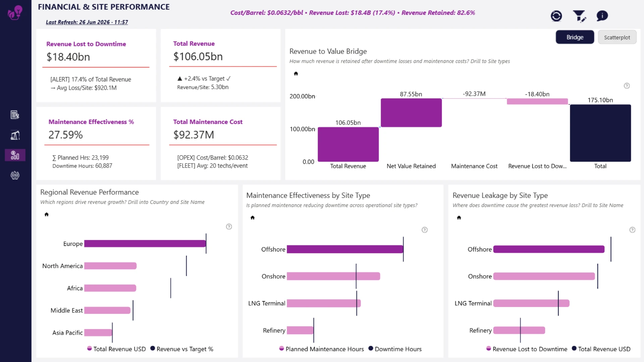Click help icon on Revenue to Value Bridge
The width and height of the screenshot is (644, 362).
627,86
